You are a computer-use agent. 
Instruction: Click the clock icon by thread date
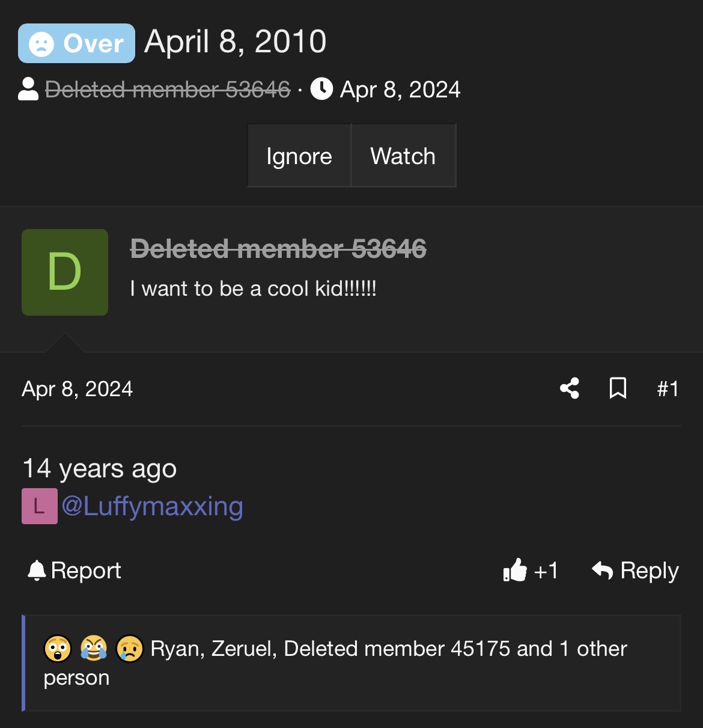pos(321,90)
